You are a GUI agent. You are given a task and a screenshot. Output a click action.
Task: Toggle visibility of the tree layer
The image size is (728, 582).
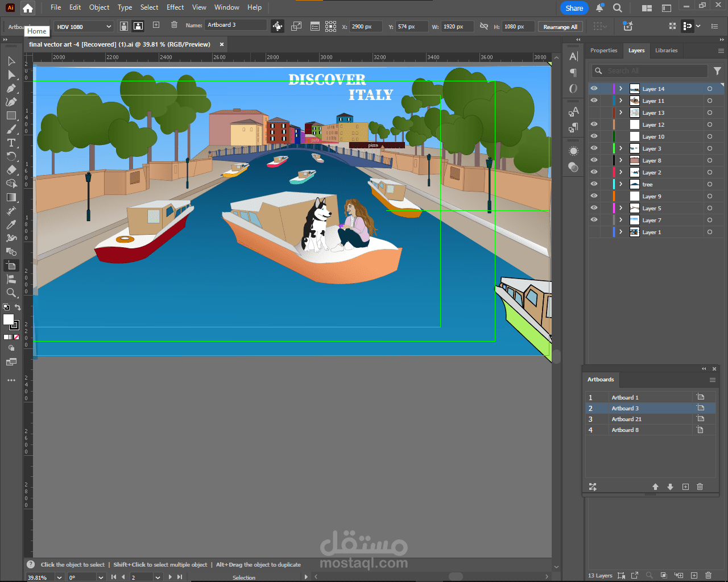click(594, 184)
